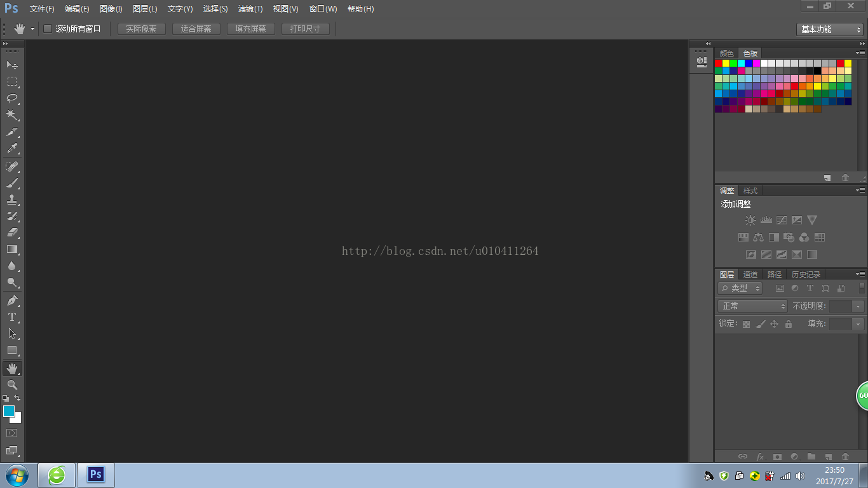Switch to the 历史记录 tab
Viewport: 868px width, 488px height.
coord(806,274)
